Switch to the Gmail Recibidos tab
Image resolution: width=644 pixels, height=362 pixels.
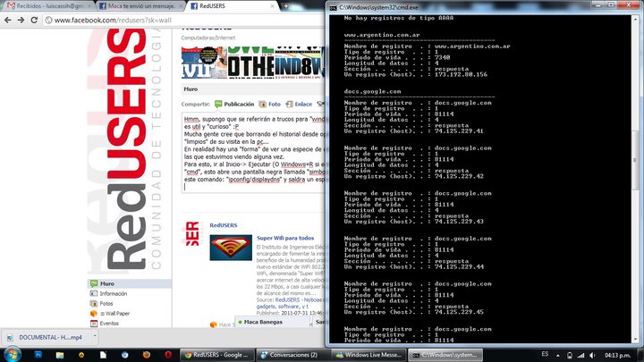47,6
